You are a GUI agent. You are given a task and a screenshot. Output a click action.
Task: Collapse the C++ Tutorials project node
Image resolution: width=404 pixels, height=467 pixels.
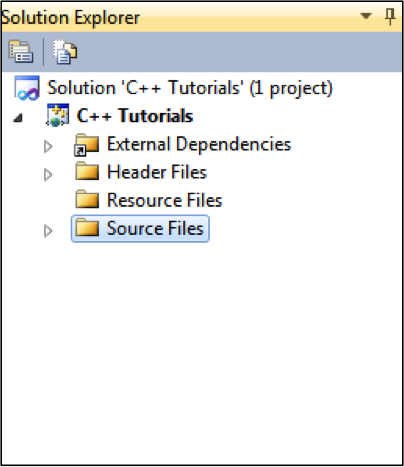(x=18, y=117)
